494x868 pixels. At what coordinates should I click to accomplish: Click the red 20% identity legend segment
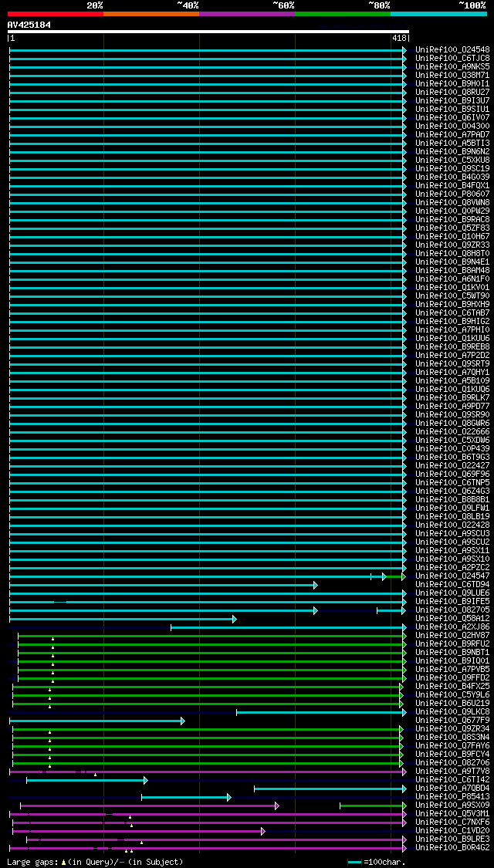tap(56, 13)
